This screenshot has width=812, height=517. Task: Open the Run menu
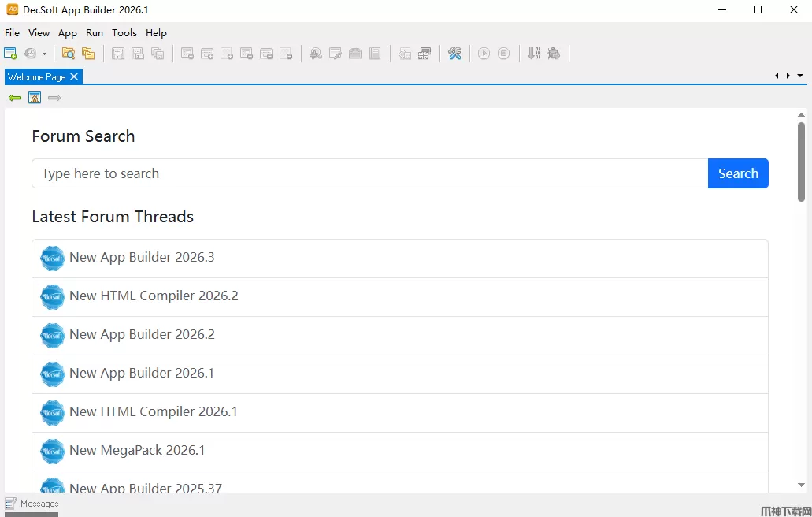[95, 32]
